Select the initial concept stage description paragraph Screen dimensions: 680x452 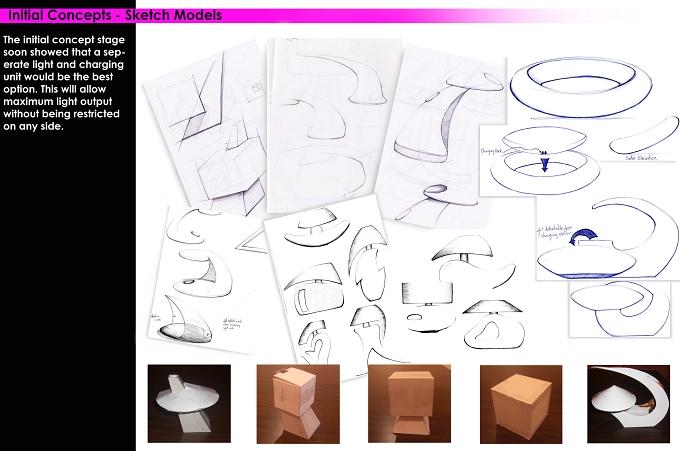(64, 83)
